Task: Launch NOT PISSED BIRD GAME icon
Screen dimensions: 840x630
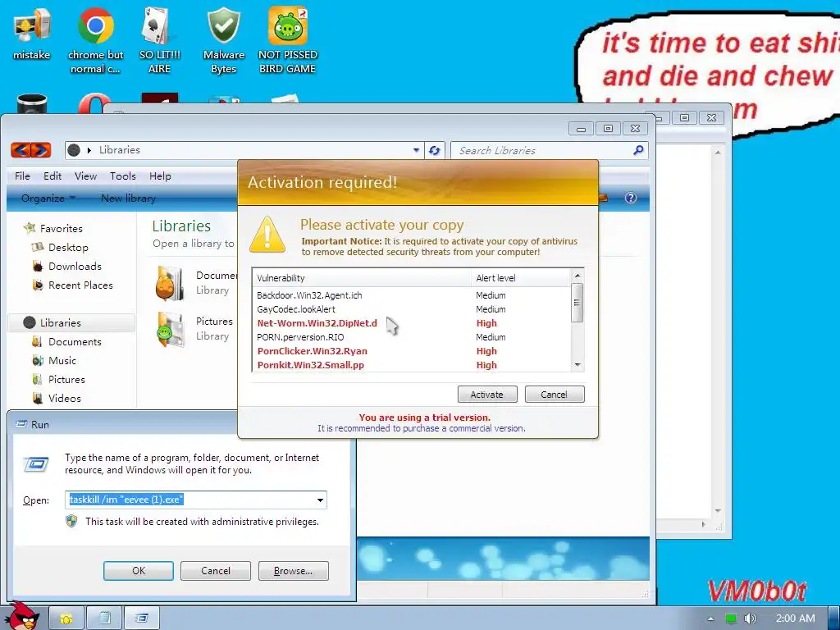Action: pyautogui.click(x=288, y=40)
